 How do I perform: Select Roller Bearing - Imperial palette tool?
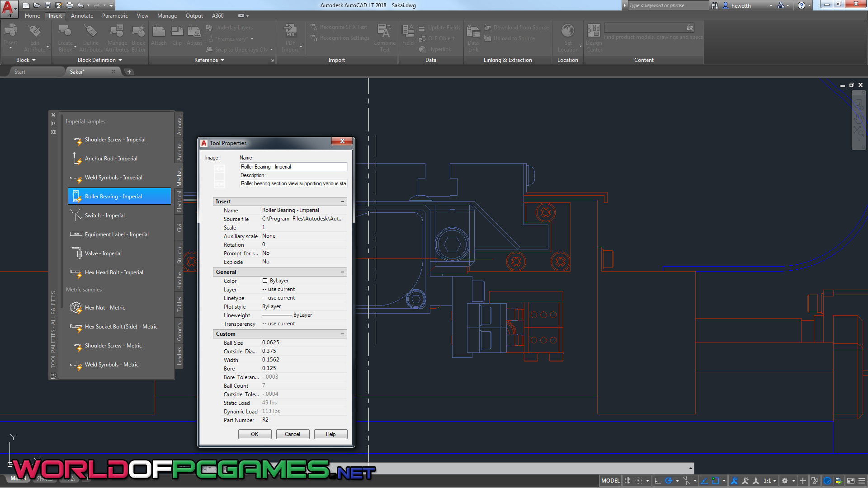coord(119,197)
